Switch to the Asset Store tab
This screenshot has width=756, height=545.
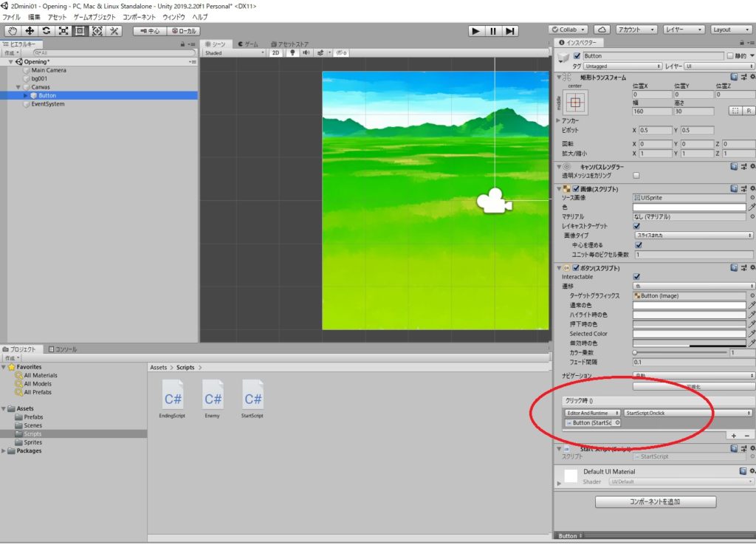click(289, 44)
